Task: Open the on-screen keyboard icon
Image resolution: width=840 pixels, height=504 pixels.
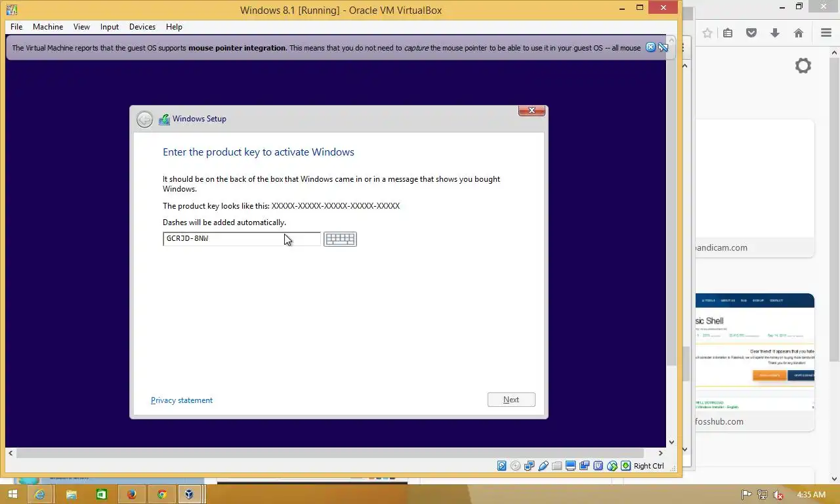Action: 340,239
